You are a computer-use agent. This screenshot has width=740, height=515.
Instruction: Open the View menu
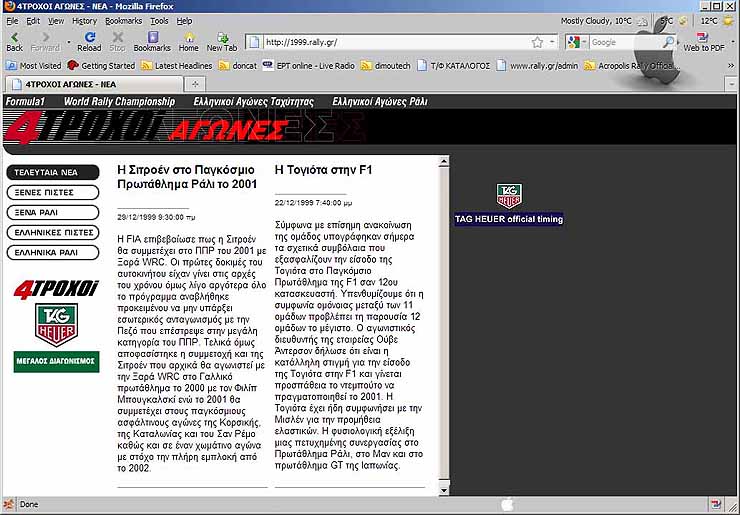pos(56,21)
